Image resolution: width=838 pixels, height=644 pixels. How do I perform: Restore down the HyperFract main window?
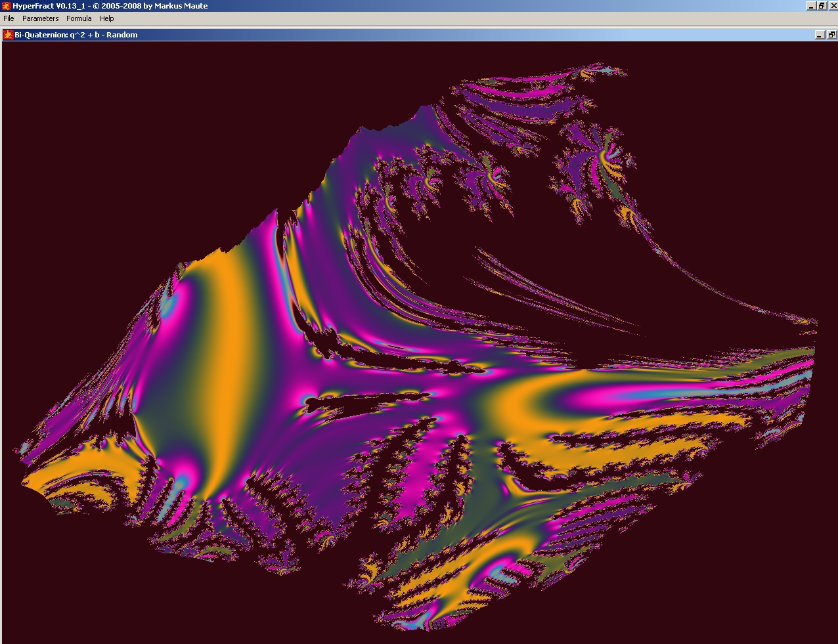821,6
